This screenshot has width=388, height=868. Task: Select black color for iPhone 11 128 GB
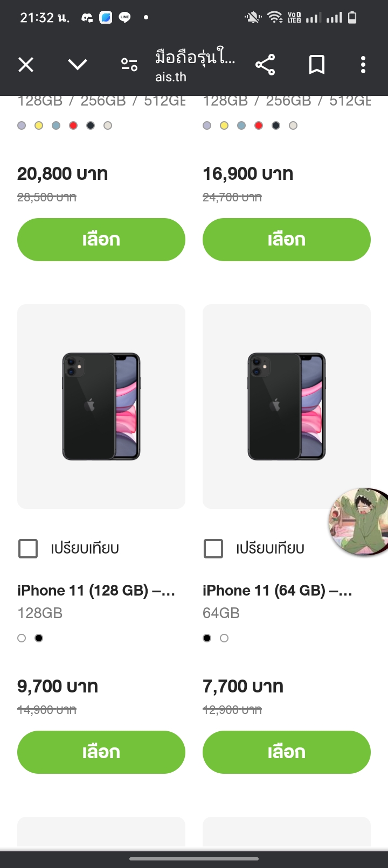click(39, 638)
